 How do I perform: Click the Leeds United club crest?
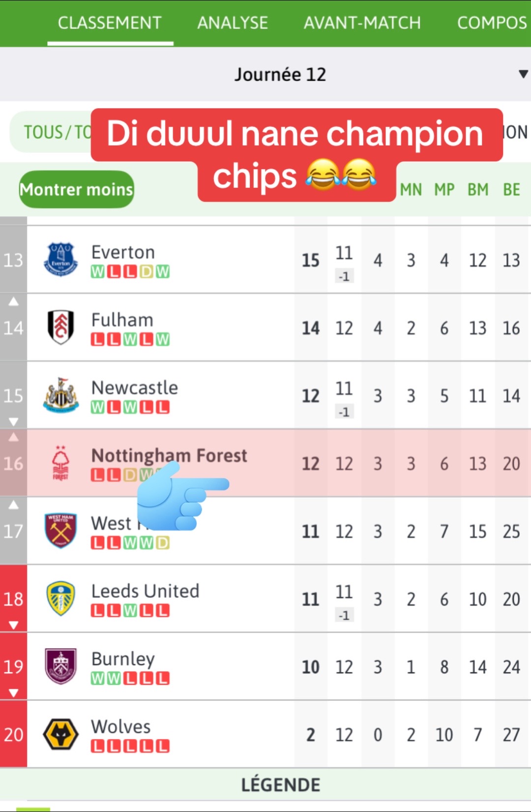click(x=60, y=598)
